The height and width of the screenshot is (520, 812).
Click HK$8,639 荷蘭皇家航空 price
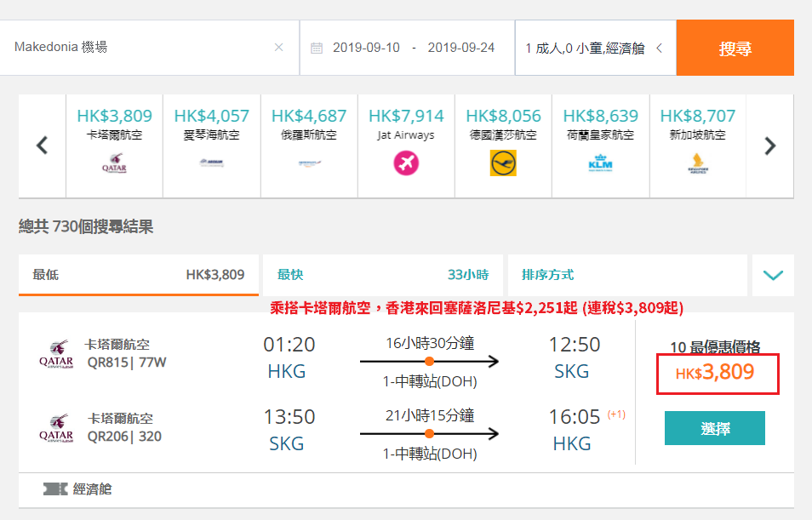[x=601, y=116]
